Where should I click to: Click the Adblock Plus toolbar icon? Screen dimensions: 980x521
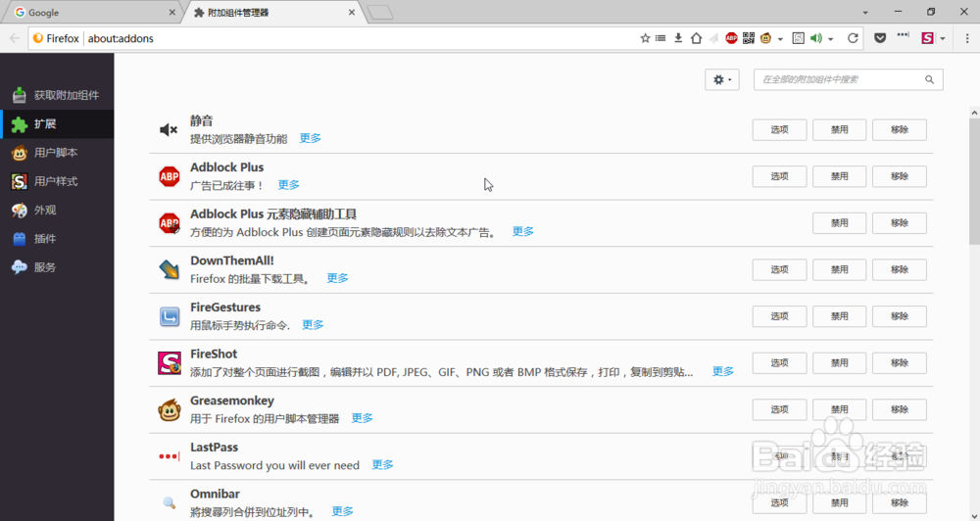point(731,38)
